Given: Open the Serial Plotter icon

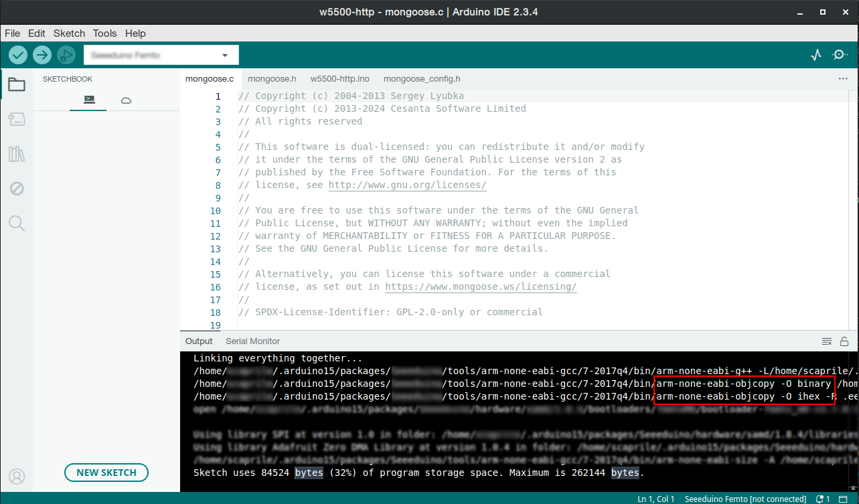Looking at the screenshot, I should (x=815, y=55).
